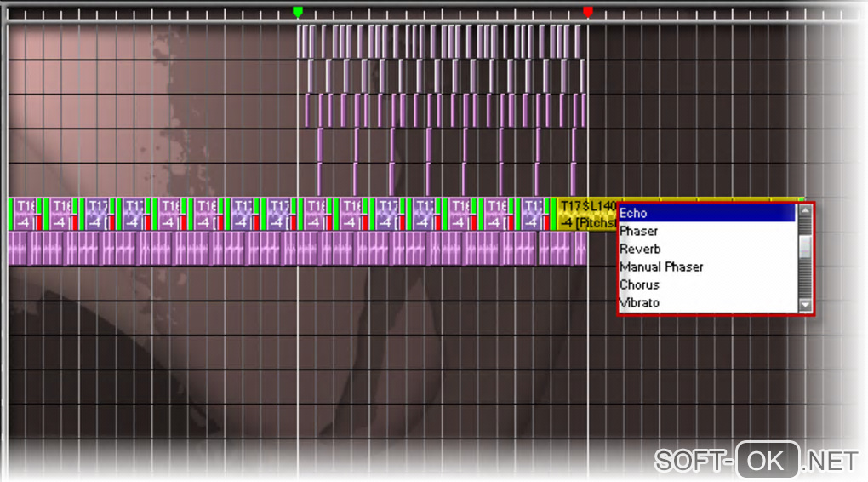Click the effects list scroll-down arrow
Screen dimensions: 868x482
point(805,305)
